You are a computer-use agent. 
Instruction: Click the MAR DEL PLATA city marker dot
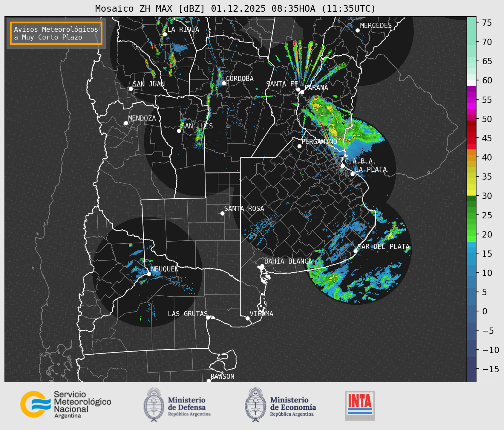(356, 251)
